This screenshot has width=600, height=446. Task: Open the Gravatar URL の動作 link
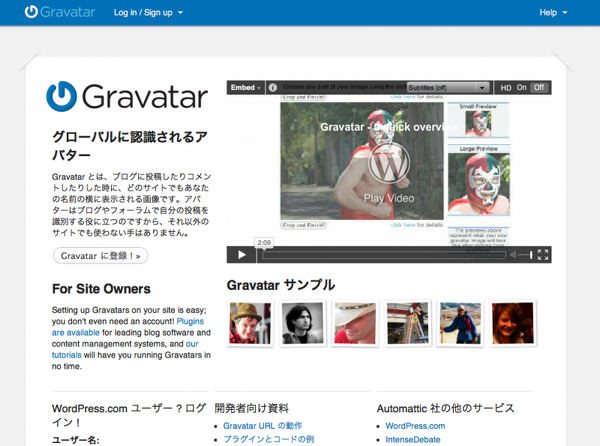tap(262, 426)
